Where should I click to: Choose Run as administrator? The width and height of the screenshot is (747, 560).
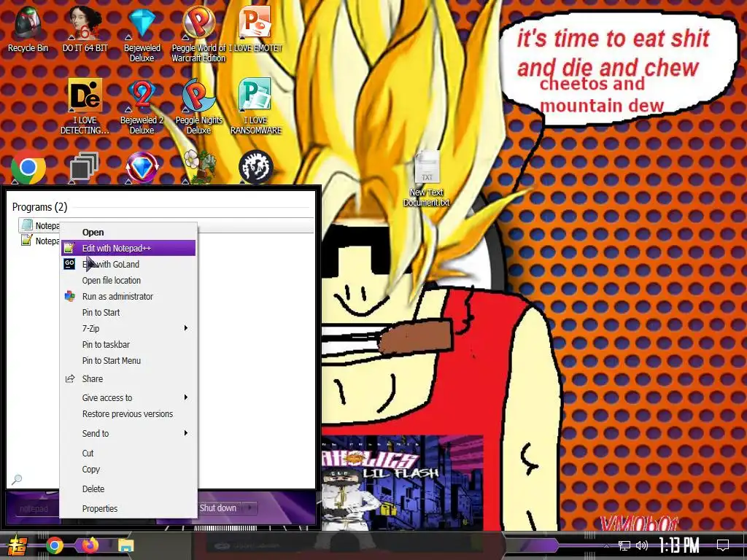pyautogui.click(x=128, y=296)
